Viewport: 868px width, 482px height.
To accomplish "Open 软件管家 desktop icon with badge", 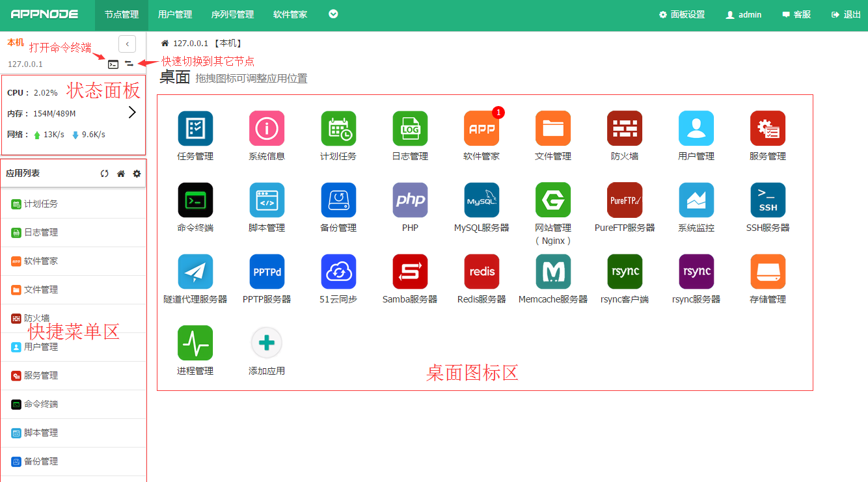I will tap(481, 128).
